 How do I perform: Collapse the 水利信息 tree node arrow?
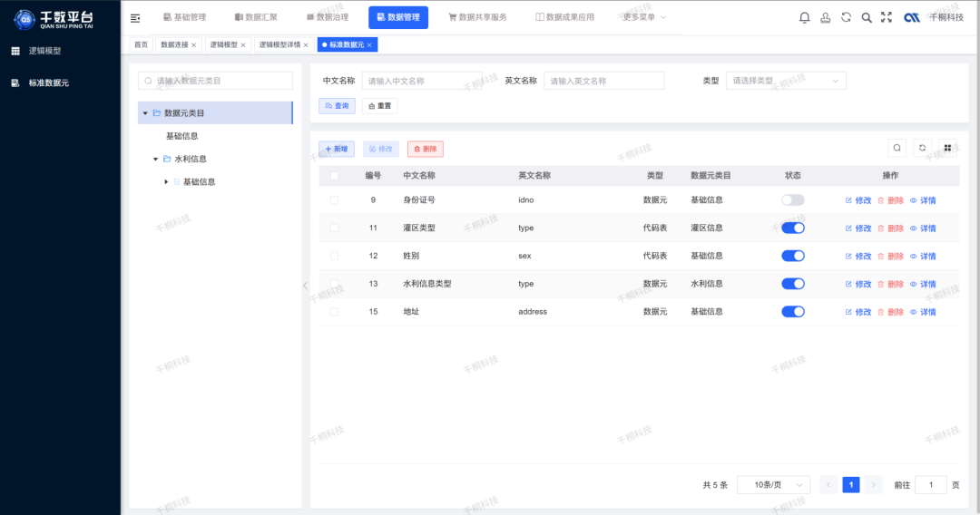click(x=156, y=160)
